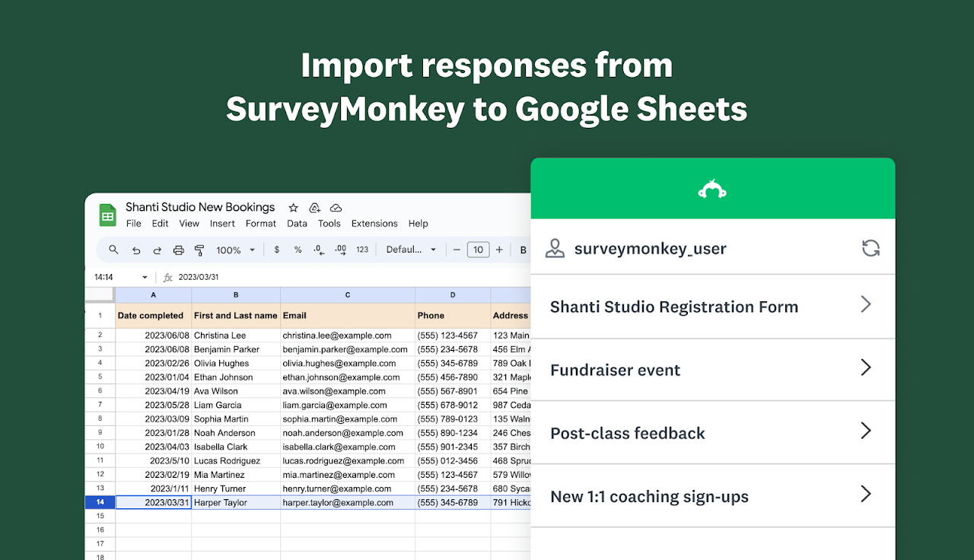Image resolution: width=974 pixels, height=560 pixels.
Task: Open the Extensions menu
Action: coord(374,224)
